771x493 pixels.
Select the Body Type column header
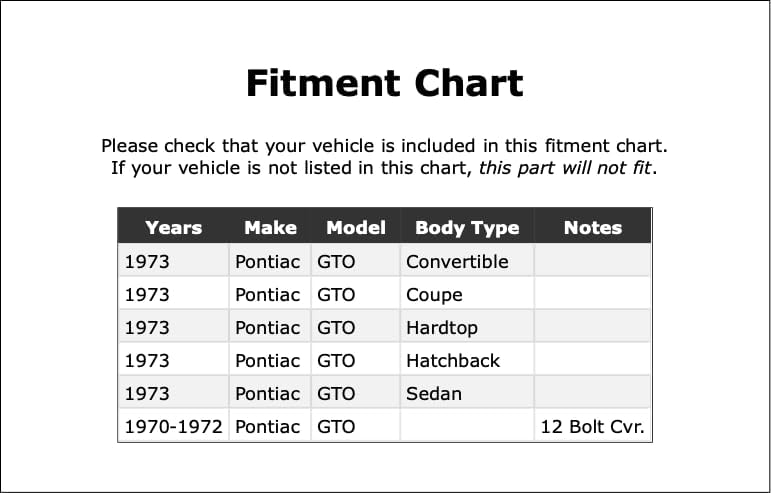(467, 228)
